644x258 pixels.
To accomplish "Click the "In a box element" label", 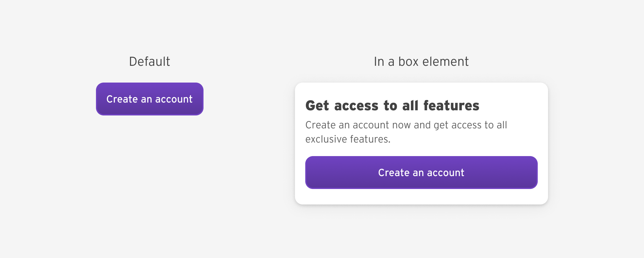I will tap(421, 62).
